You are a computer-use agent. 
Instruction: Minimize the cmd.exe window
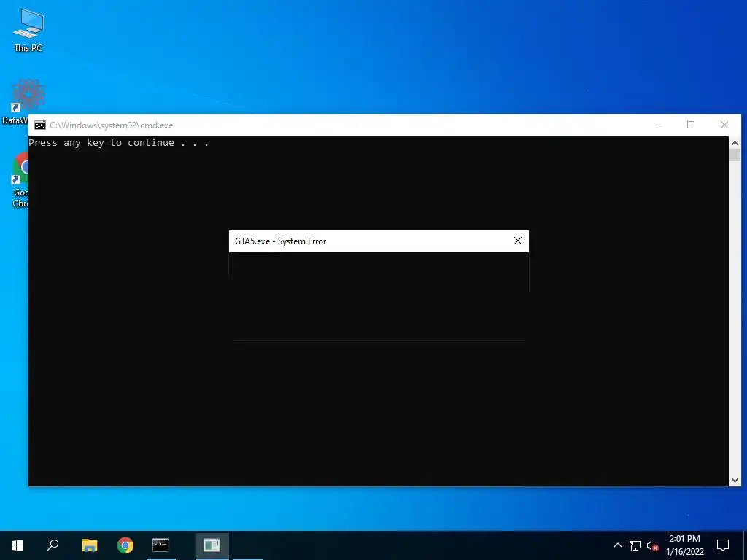coord(658,125)
